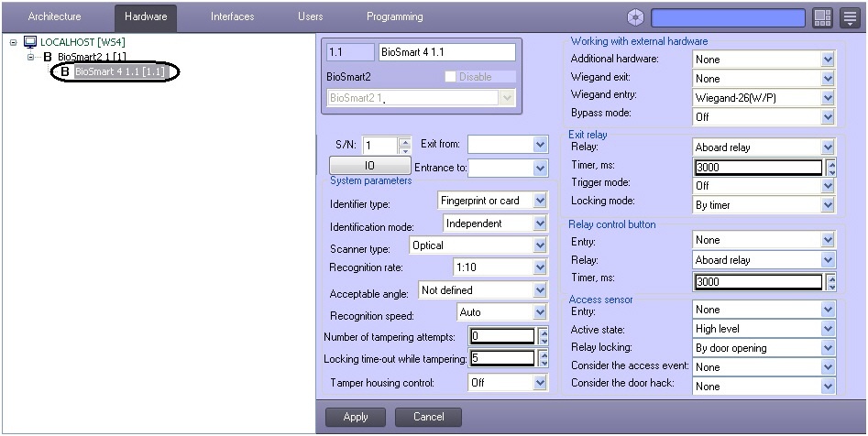Viewport: 868px width, 436px height.
Task: Open the Recognition rate dropdown
Action: [x=500, y=267]
